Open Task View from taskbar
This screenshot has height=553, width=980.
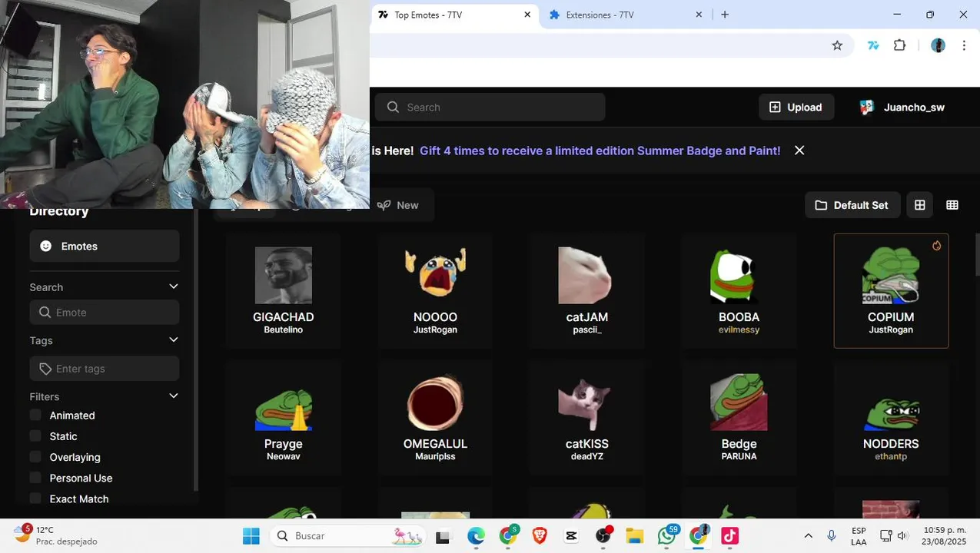tap(443, 537)
